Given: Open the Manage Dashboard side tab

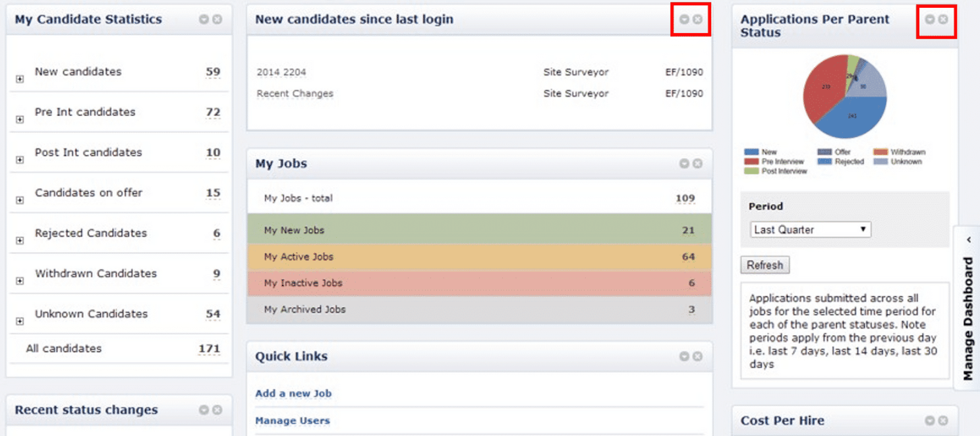Looking at the screenshot, I should pos(967,308).
